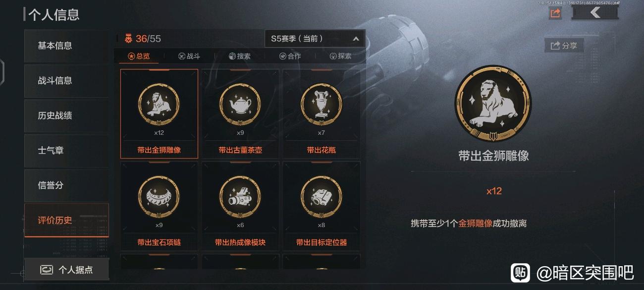This screenshot has height=290, width=644.
Task: Select the golden lion statue badge
Action: coord(159,114)
